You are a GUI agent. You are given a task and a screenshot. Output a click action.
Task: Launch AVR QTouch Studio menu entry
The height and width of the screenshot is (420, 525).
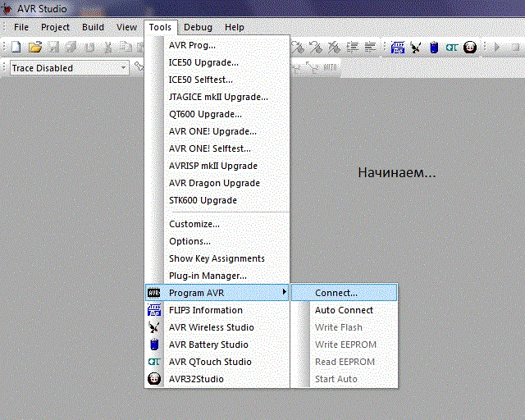click(217, 362)
